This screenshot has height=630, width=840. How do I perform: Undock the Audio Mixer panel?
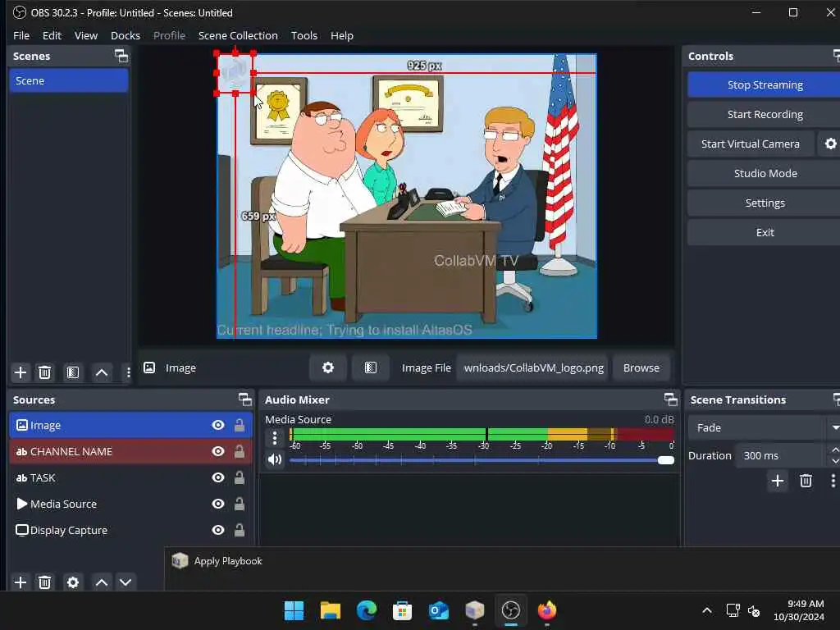pyautogui.click(x=671, y=399)
